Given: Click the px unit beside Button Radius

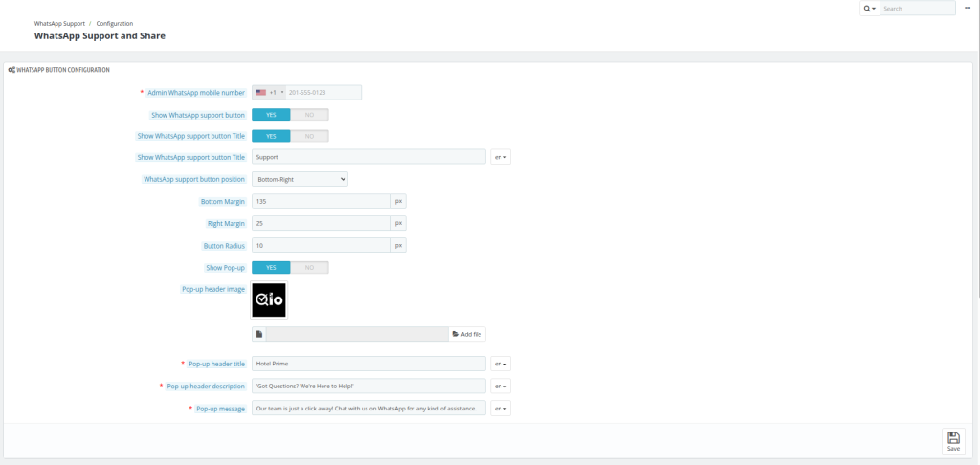Looking at the screenshot, I should coord(399,245).
